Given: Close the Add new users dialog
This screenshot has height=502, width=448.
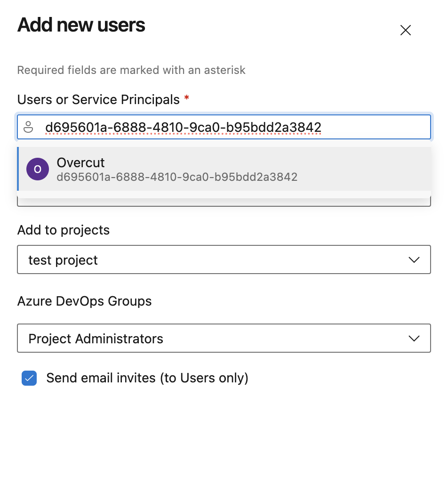Looking at the screenshot, I should pyautogui.click(x=406, y=31).
